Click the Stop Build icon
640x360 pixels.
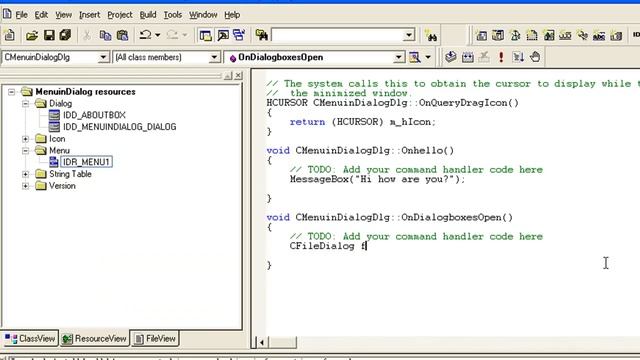(x=484, y=57)
